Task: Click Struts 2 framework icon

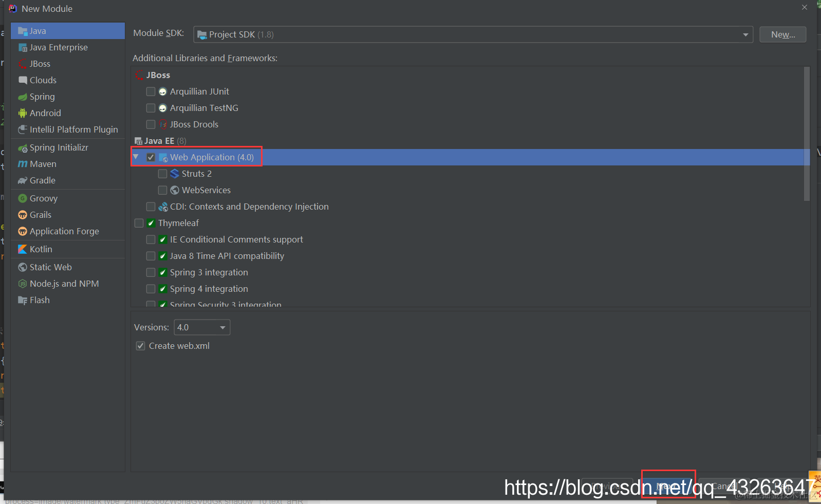Action: (x=175, y=174)
